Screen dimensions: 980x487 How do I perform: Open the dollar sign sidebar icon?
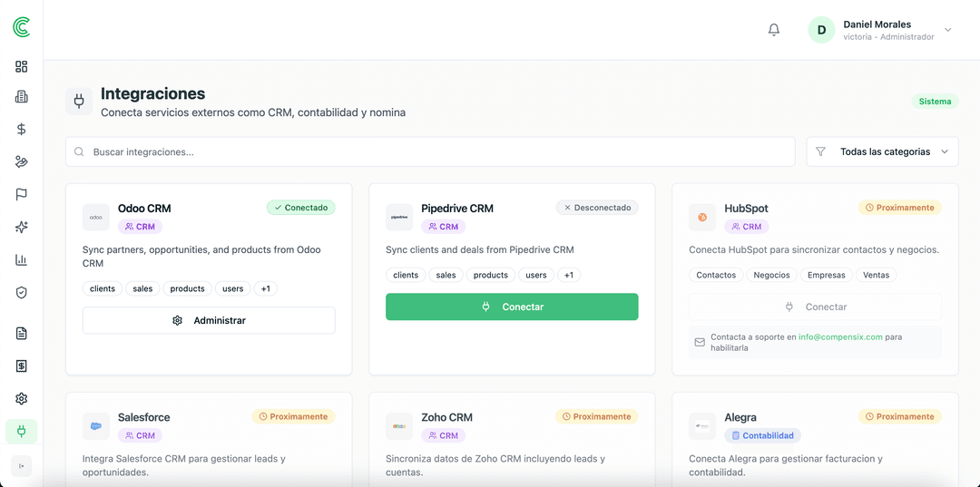tap(22, 129)
